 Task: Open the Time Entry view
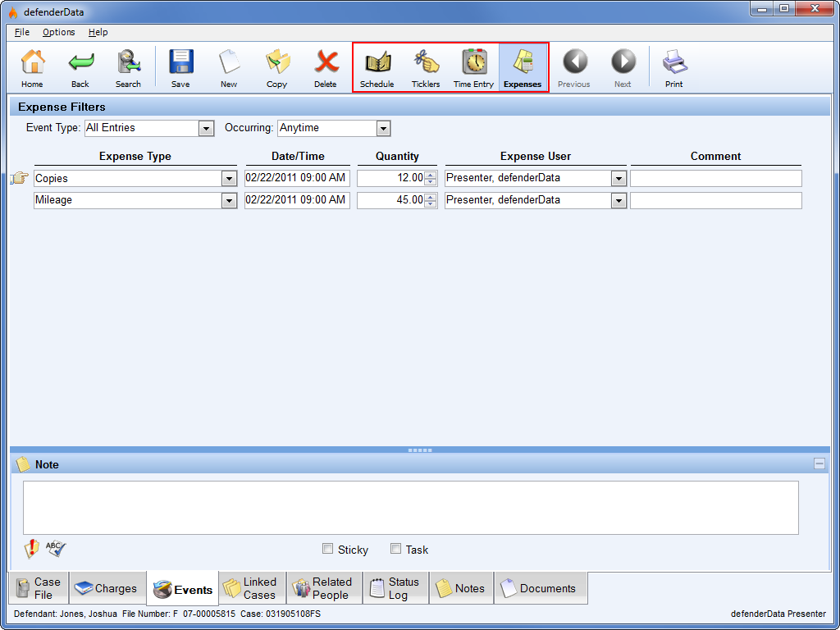(473, 68)
